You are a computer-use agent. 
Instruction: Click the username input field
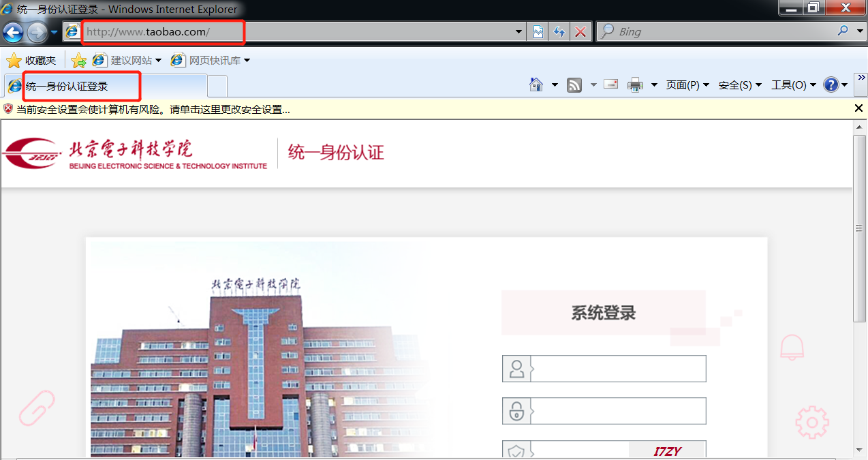(x=618, y=369)
